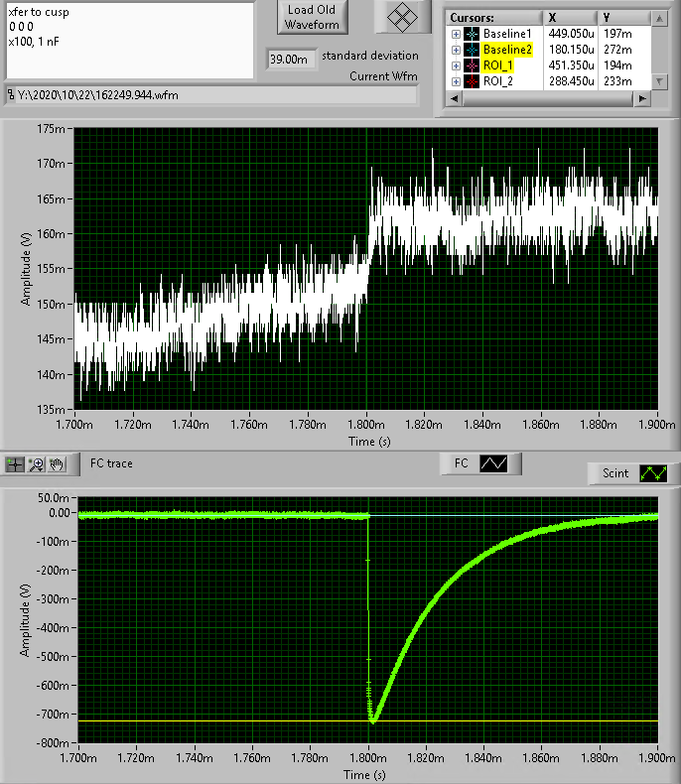Screen dimensions: 681x784
Task: Expand the ROI_2 cursor entry
Action: (x=456, y=81)
